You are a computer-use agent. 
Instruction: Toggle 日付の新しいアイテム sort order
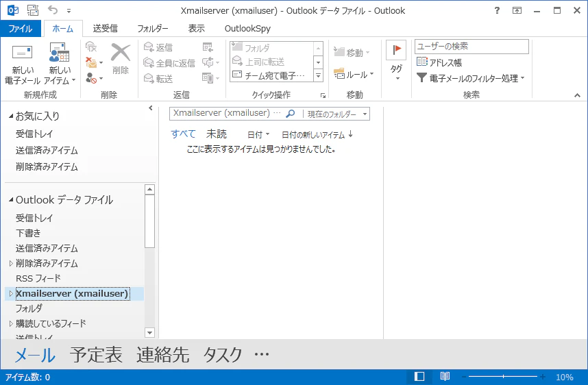[317, 134]
